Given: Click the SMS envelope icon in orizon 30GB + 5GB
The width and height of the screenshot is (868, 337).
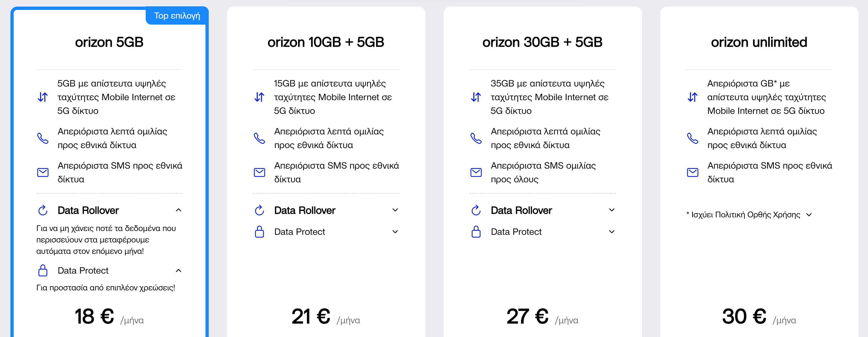Looking at the screenshot, I should (x=476, y=172).
